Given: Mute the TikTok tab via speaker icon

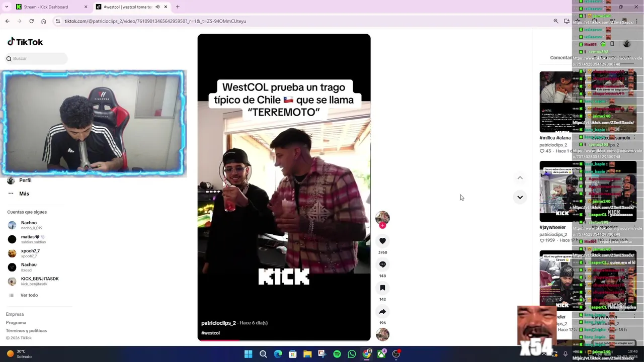Looking at the screenshot, I should pos(157,7).
